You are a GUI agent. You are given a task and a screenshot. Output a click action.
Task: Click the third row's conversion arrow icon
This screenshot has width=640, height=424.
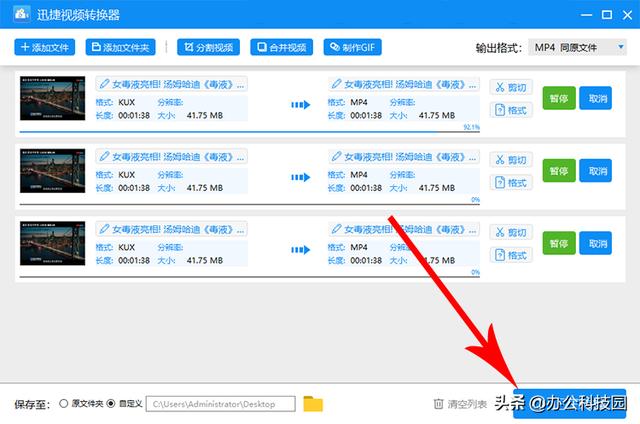coord(301,250)
